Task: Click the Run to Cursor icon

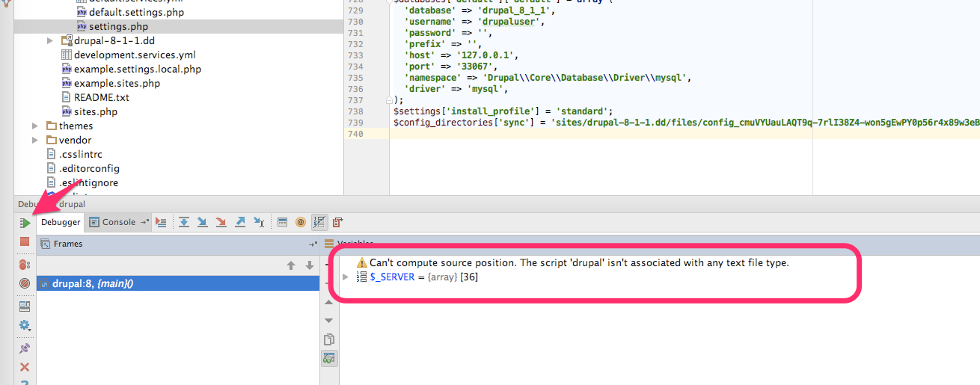Action: (x=259, y=222)
